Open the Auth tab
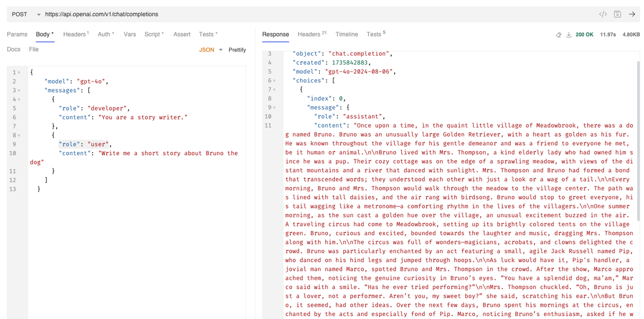 click(x=104, y=34)
